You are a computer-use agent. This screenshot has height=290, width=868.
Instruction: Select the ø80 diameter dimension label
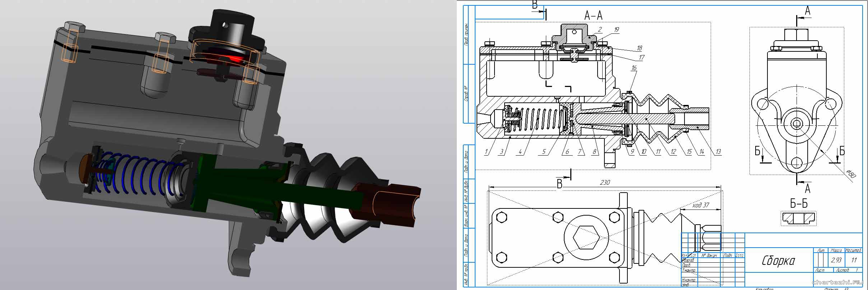(850, 175)
